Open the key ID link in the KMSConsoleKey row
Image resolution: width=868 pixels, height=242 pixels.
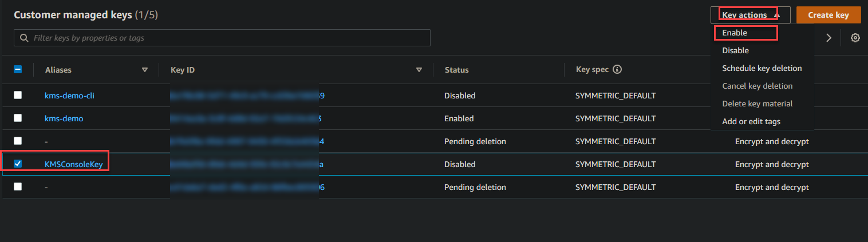pos(247,164)
